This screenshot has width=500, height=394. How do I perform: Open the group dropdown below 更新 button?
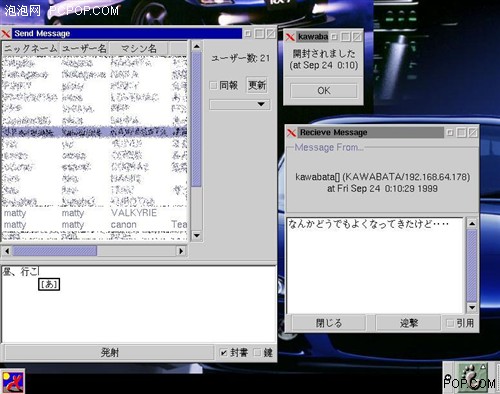tap(239, 105)
